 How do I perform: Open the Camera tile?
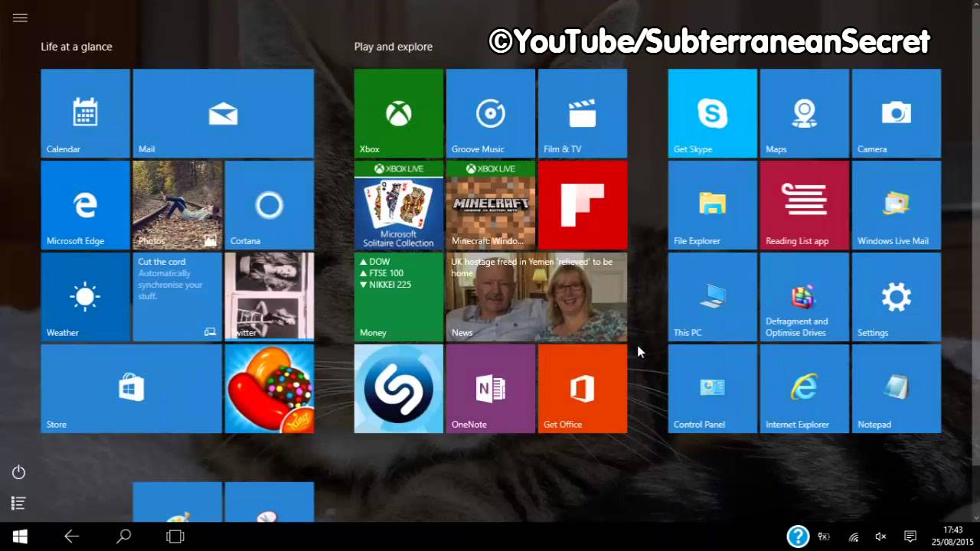[896, 113]
